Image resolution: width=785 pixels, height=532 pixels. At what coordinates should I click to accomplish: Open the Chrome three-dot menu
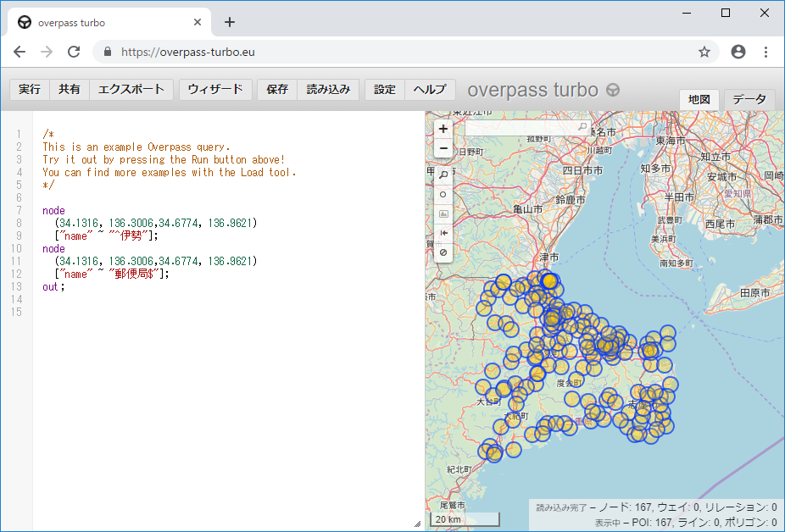point(767,52)
